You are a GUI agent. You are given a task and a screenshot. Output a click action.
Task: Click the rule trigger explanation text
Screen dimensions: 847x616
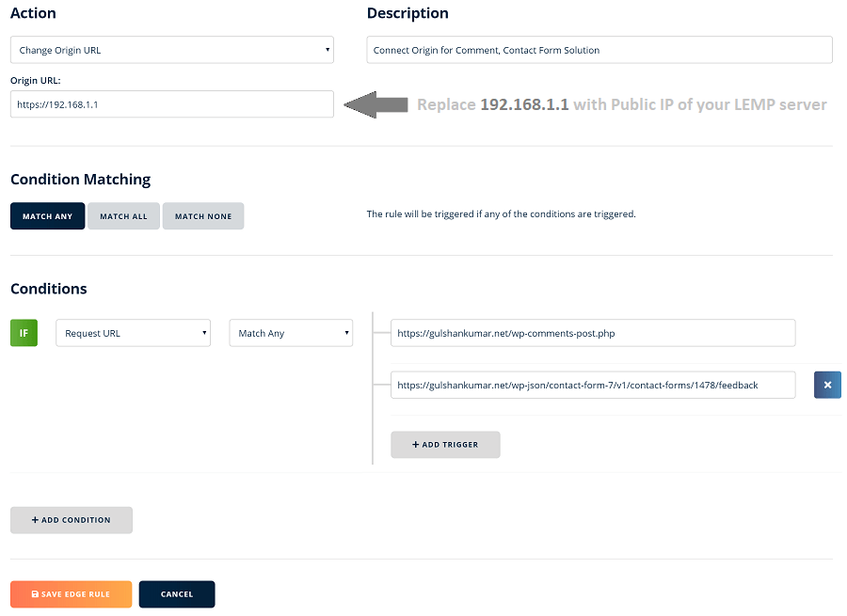(x=501, y=214)
